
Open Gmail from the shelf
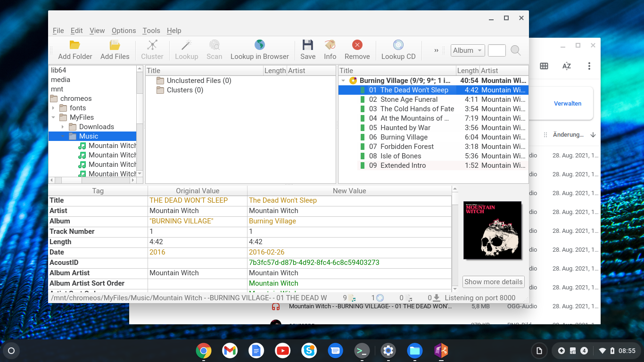tap(230, 351)
